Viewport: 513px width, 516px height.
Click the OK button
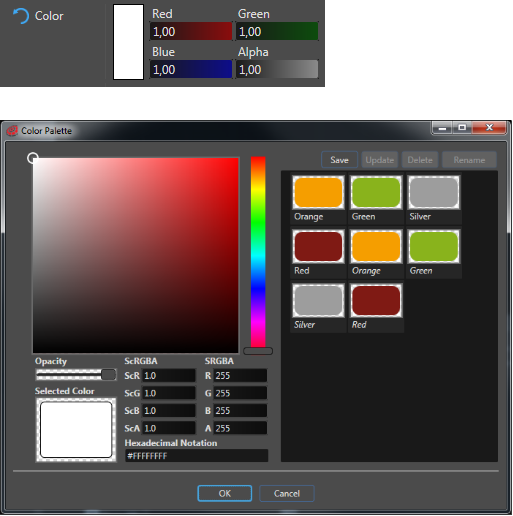225,493
